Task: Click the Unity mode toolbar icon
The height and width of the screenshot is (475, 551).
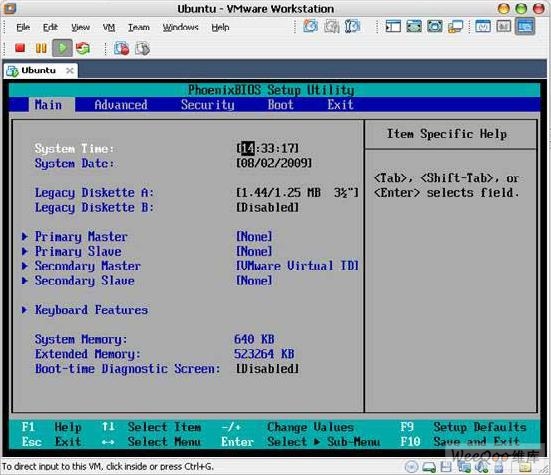Action: coord(455,27)
